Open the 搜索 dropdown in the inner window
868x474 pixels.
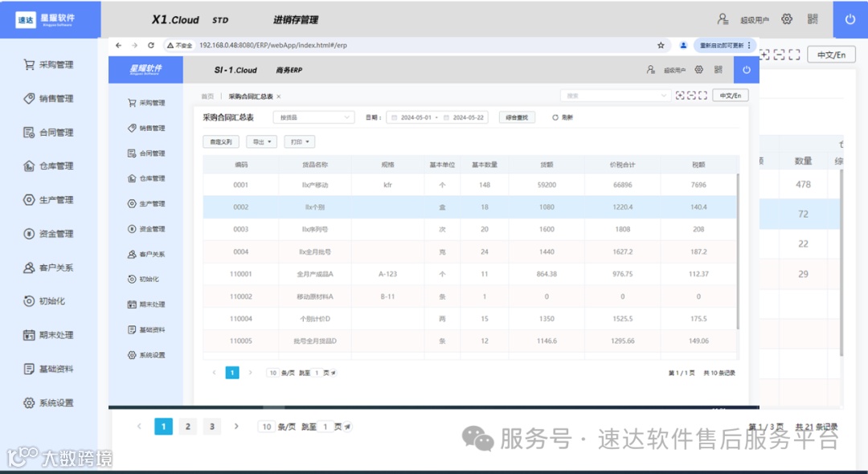(615, 96)
